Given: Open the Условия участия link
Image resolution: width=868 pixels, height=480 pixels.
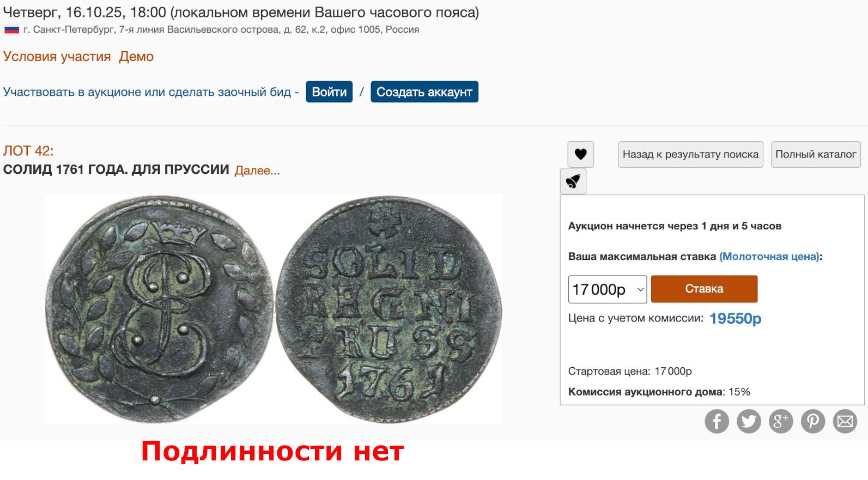Looking at the screenshot, I should (57, 56).
